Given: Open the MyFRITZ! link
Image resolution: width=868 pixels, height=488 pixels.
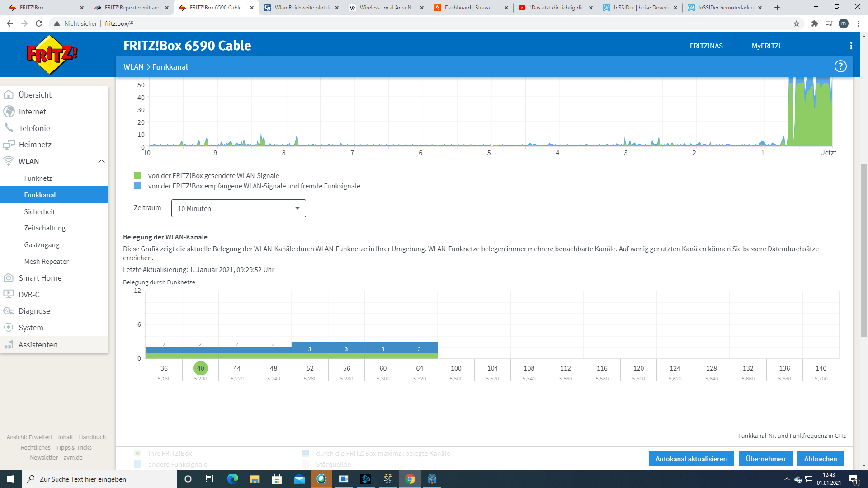Looking at the screenshot, I should 766,46.
